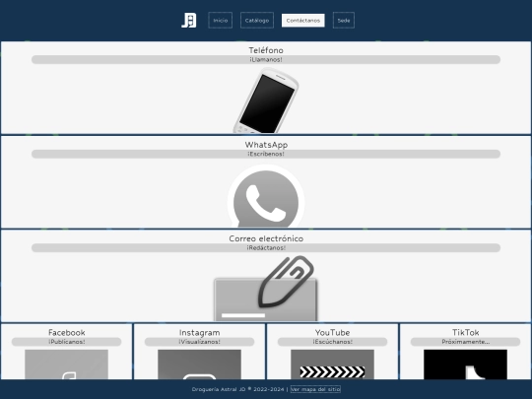Image resolution: width=532 pixels, height=399 pixels.
Task: Click the mobile phone image
Action: [266, 100]
